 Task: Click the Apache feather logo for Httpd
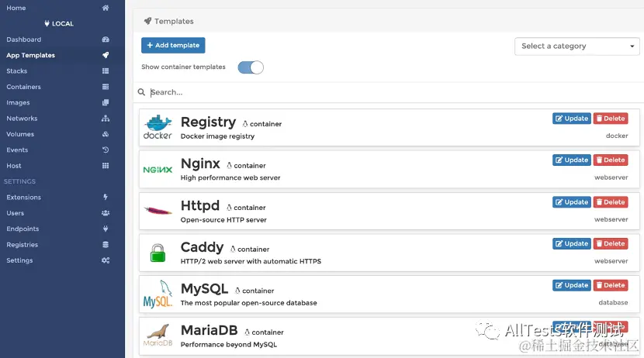click(158, 211)
